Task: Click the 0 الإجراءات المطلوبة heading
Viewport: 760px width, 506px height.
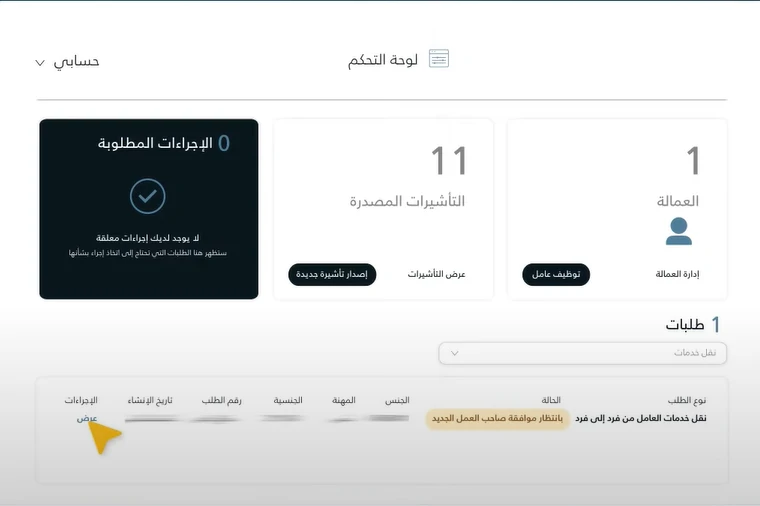Action: coord(164,143)
